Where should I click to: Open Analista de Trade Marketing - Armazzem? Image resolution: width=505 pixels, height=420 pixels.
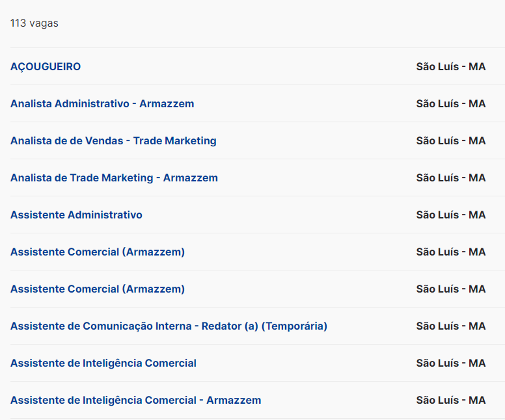click(114, 177)
